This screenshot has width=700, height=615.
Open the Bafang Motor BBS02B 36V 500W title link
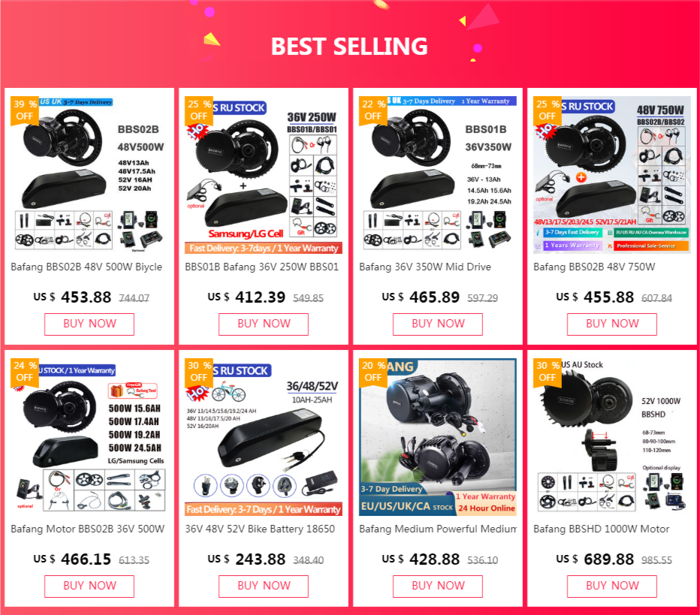(87, 529)
